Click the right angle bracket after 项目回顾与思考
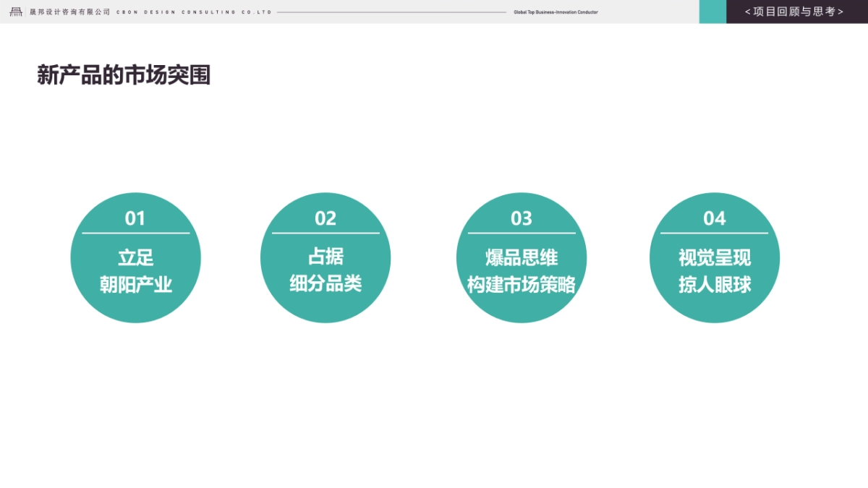This screenshot has width=868, height=488. [841, 12]
